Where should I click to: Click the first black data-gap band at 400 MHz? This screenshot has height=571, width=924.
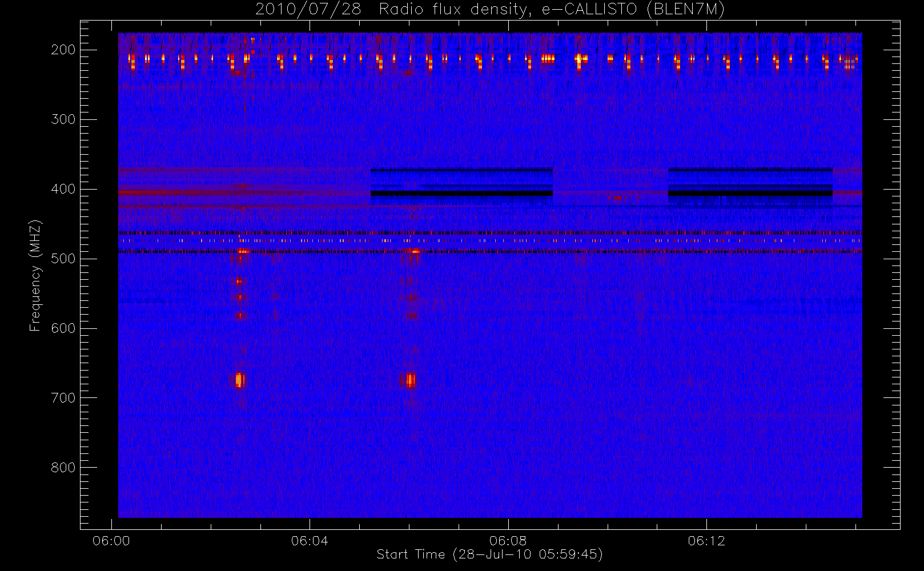[461, 194]
